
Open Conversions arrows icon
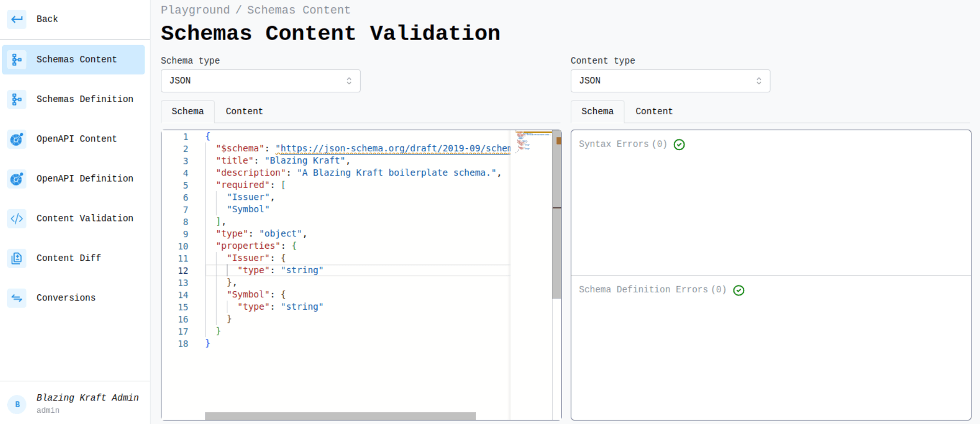pos(17,298)
